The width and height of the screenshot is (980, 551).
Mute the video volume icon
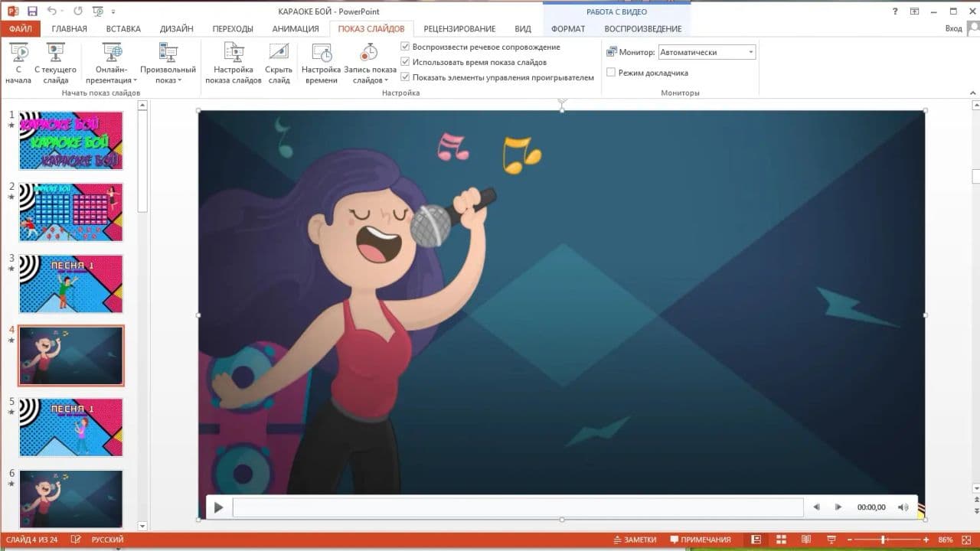tap(903, 507)
